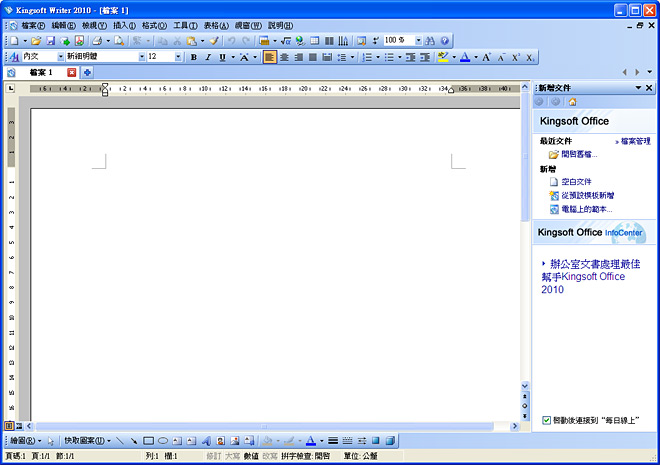Image resolution: width=660 pixels, height=465 pixels.
Task: Open a file with the folder icon
Action: click(x=36, y=41)
